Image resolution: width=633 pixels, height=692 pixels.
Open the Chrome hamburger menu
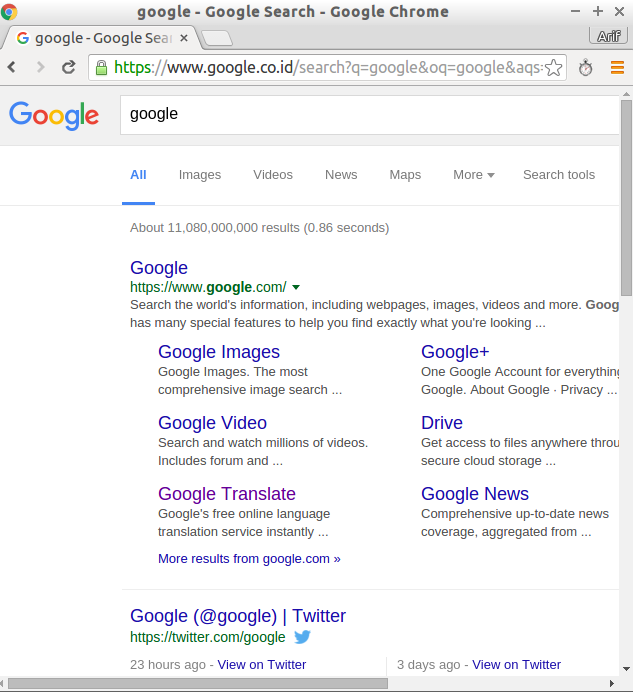[x=617, y=68]
